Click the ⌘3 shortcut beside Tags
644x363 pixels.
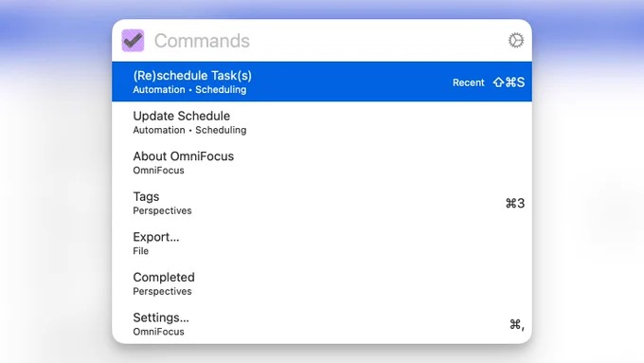tap(515, 203)
